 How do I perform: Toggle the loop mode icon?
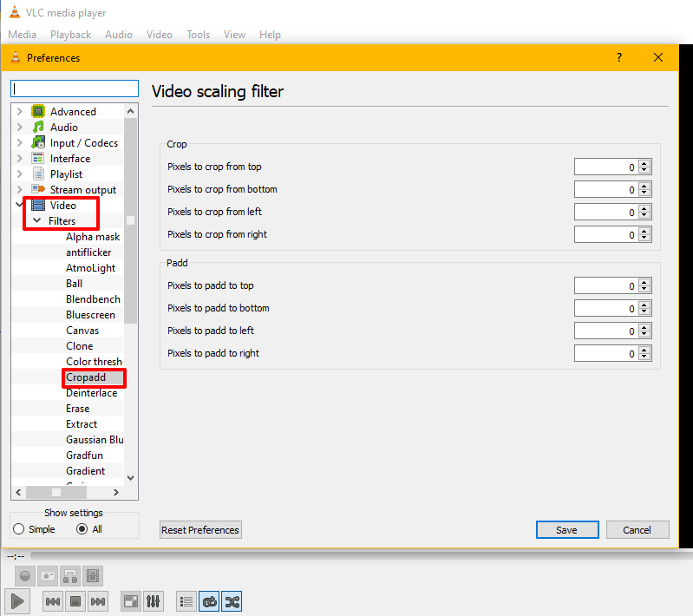click(209, 601)
